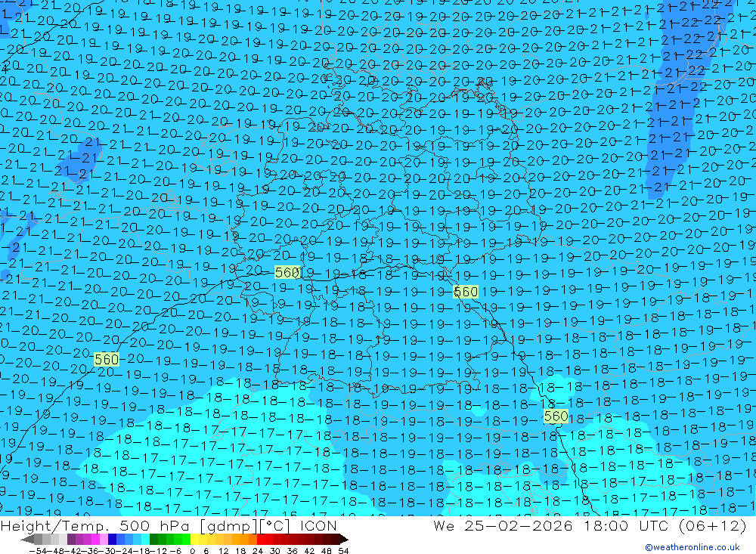The height and width of the screenshot is (554, 756).
Task: Click the '36' legend scale value
Action: (292, 551)
